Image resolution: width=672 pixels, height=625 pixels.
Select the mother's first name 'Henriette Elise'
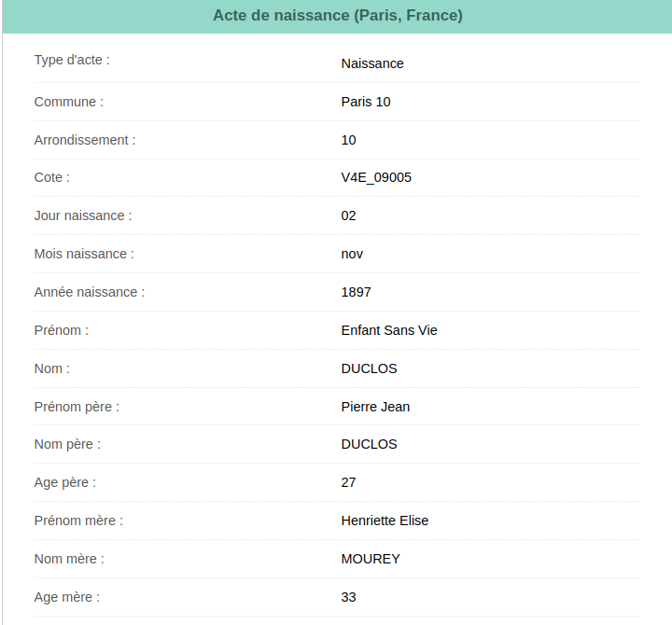click(385, 521)
